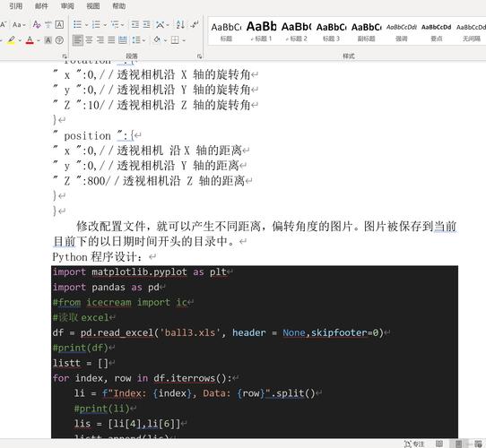
Task: Increase paragraph indent
Action: 146,24
